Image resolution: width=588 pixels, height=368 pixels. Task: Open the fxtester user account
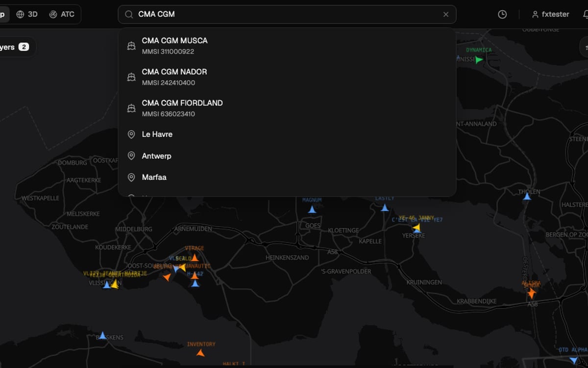click(x=550, y=14)
